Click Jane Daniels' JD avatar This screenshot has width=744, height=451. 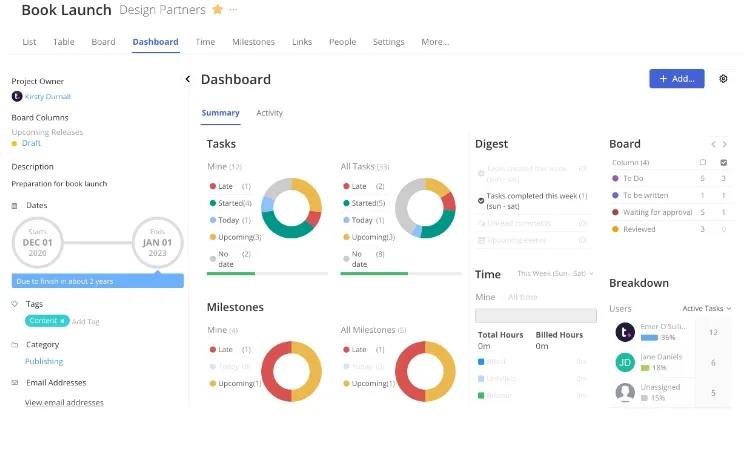point(625,363)
